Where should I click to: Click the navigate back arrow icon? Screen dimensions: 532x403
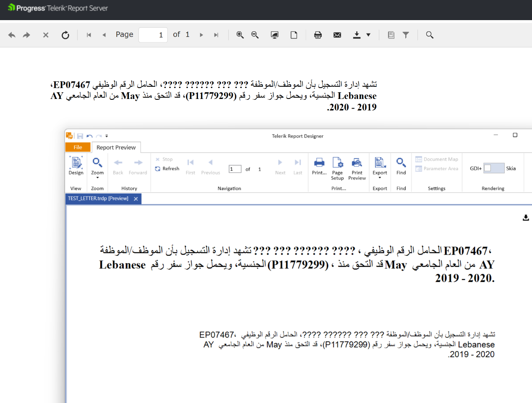12,35
